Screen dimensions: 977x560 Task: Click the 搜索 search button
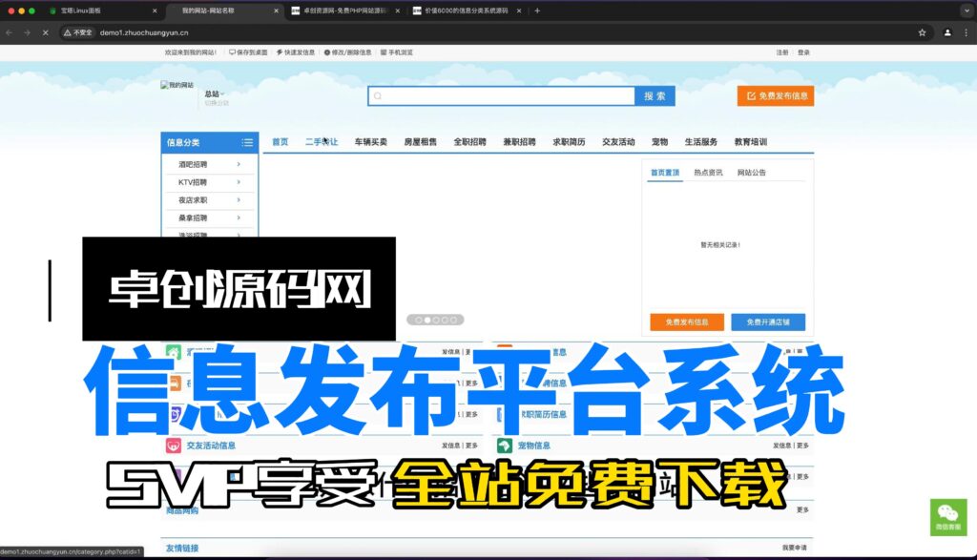(655, 96)
